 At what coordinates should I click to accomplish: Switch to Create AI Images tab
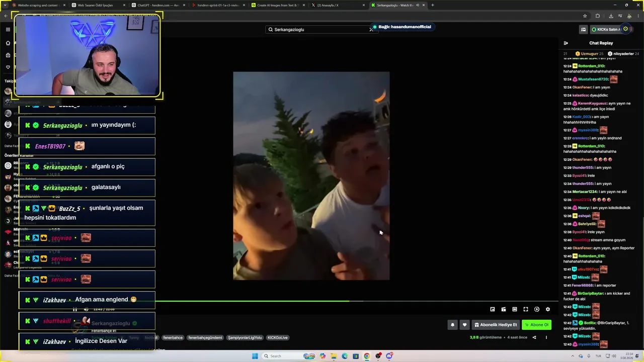pyautogui.click(x=277, y=5)
